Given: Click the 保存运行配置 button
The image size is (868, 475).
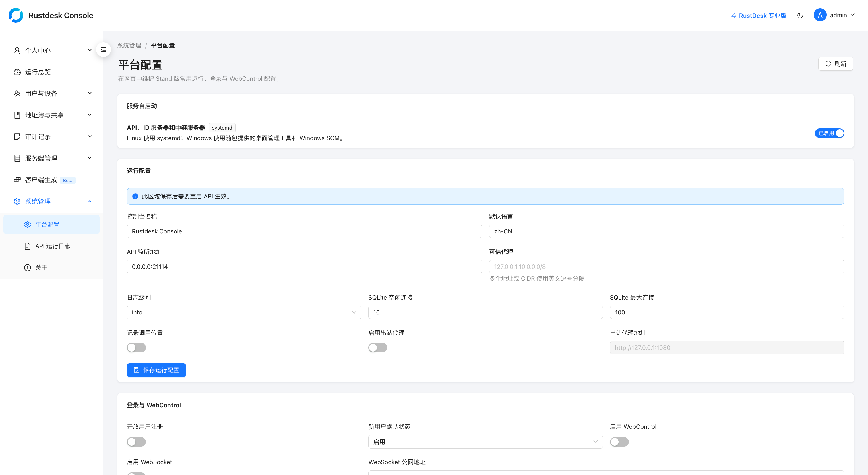Looking at the screenshot, I should pos(156,370).
